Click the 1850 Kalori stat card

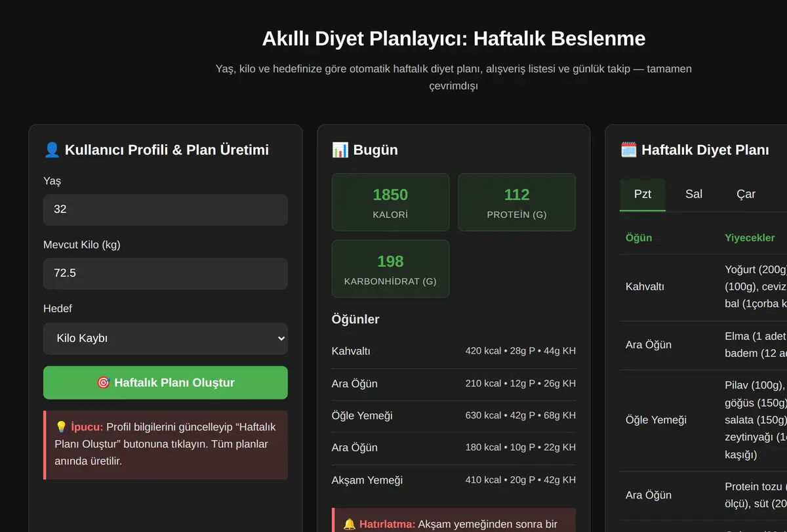[x=390, y=202]
